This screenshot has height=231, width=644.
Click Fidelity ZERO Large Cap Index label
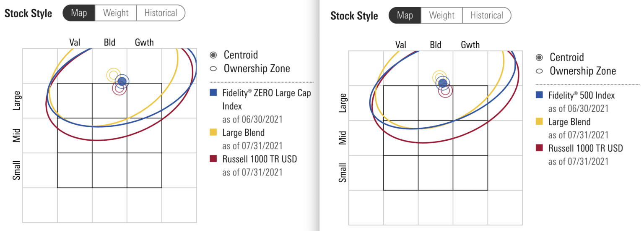[x=266, y=100]
